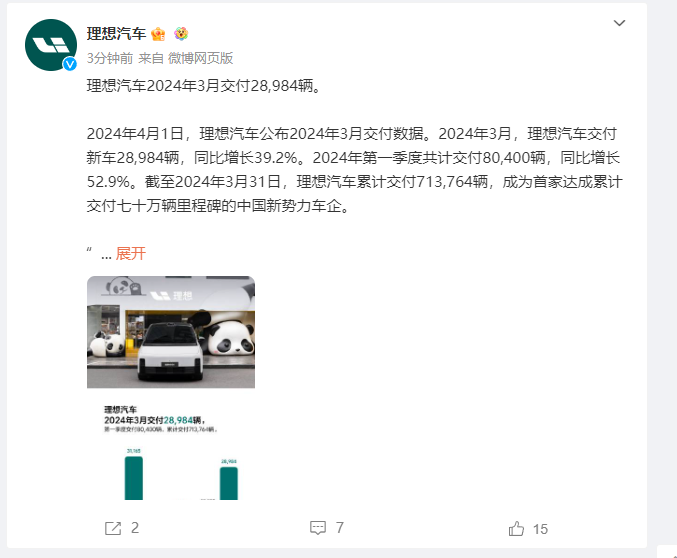Click the post's first line delivery summary
This screenshot has height=558, width=677.
(x=203, y=86)
